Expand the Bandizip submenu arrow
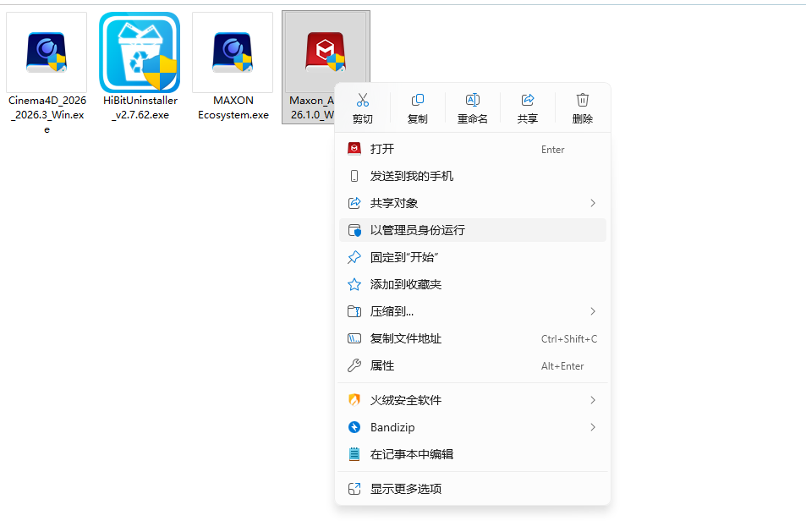The height and width of the screenshot is (532, 806). pyautogui.click(x=593, y=427)
